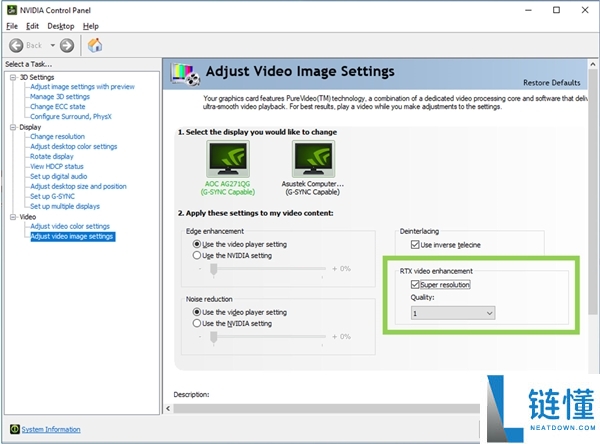Screen dimensions: 600x444
Task: Open Change ECC state
Action: [57, 106]
